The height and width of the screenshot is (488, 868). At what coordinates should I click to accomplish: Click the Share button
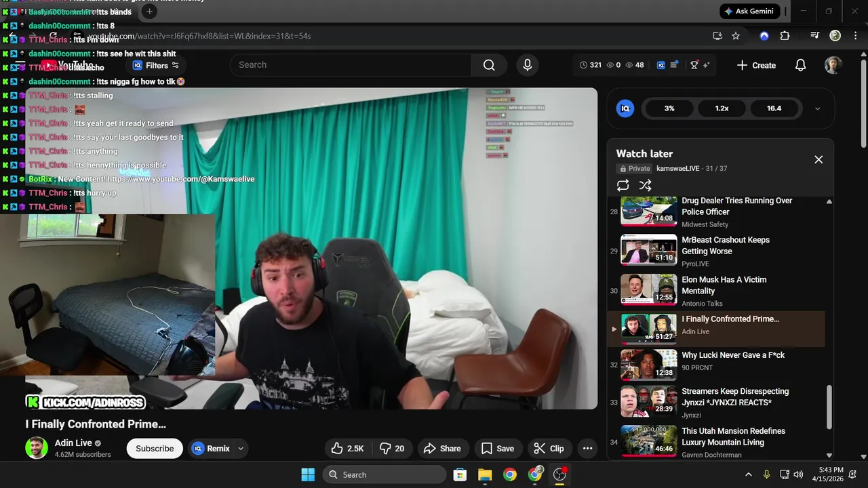[x=442, y=448]
